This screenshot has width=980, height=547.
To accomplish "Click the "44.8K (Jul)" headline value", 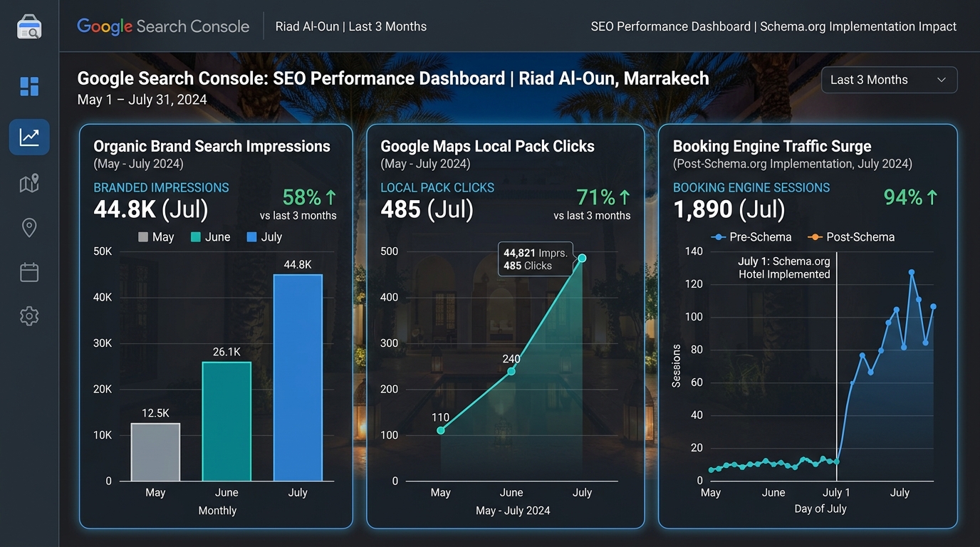I will tap(151, 209).
